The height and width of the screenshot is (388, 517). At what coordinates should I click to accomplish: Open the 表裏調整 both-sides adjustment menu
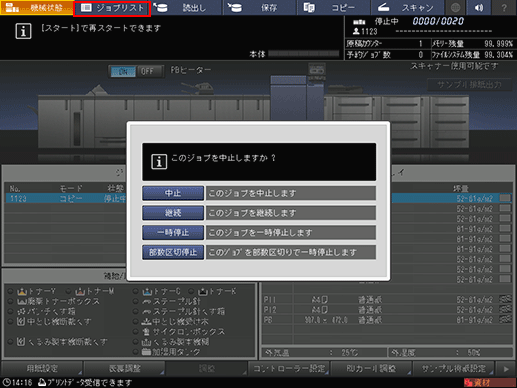coord(125,369)
